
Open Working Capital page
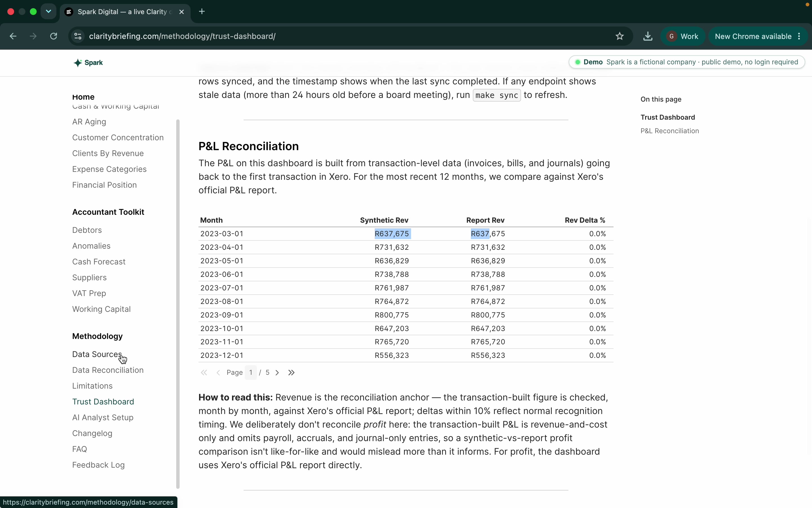click(101, 309)
